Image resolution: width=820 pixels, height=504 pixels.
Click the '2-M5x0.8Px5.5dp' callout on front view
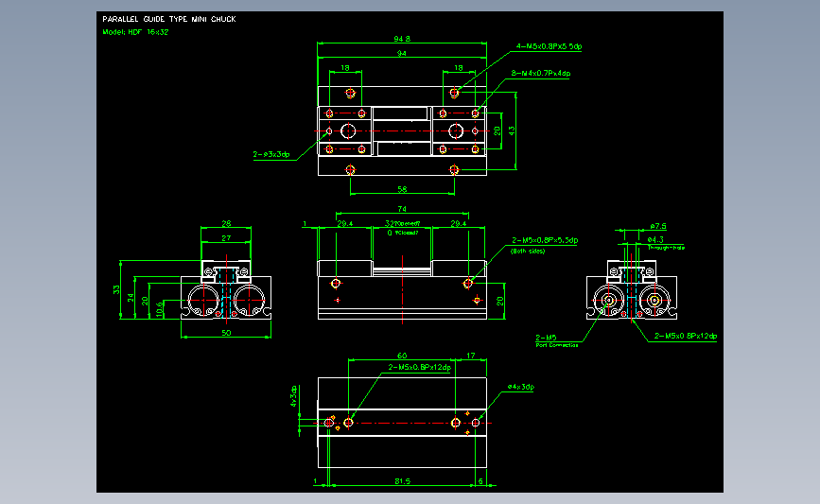click(x=545, y=240)
